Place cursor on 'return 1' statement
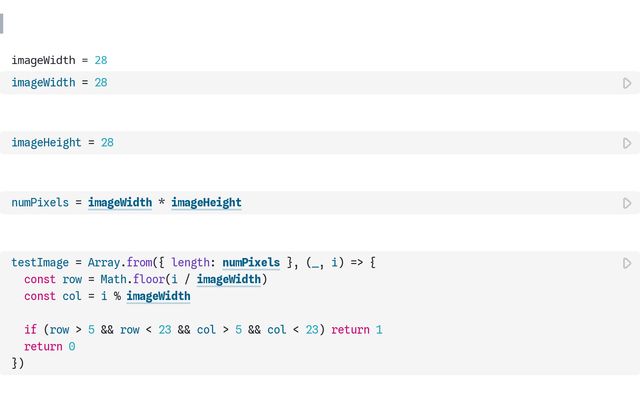Viewport: 640px width, 400px height. [x=357, y=330]
